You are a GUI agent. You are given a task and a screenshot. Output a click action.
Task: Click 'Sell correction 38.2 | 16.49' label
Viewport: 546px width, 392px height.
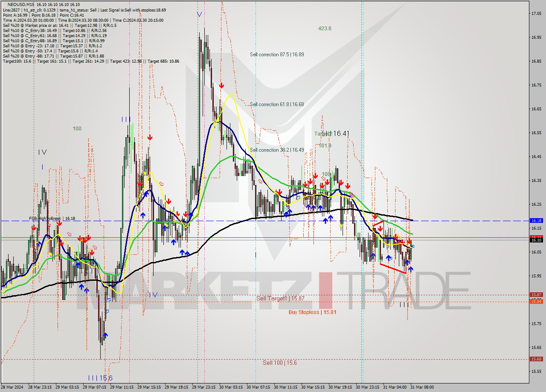click(x=277, y=150)
